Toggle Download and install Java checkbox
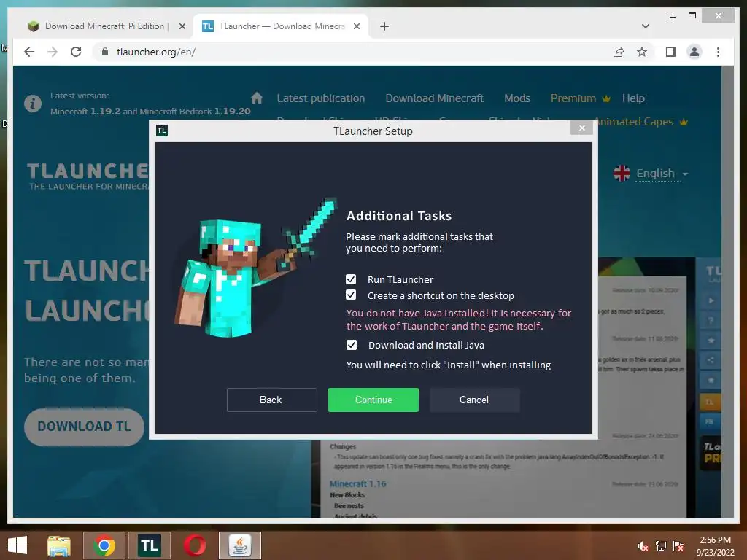 351,345
